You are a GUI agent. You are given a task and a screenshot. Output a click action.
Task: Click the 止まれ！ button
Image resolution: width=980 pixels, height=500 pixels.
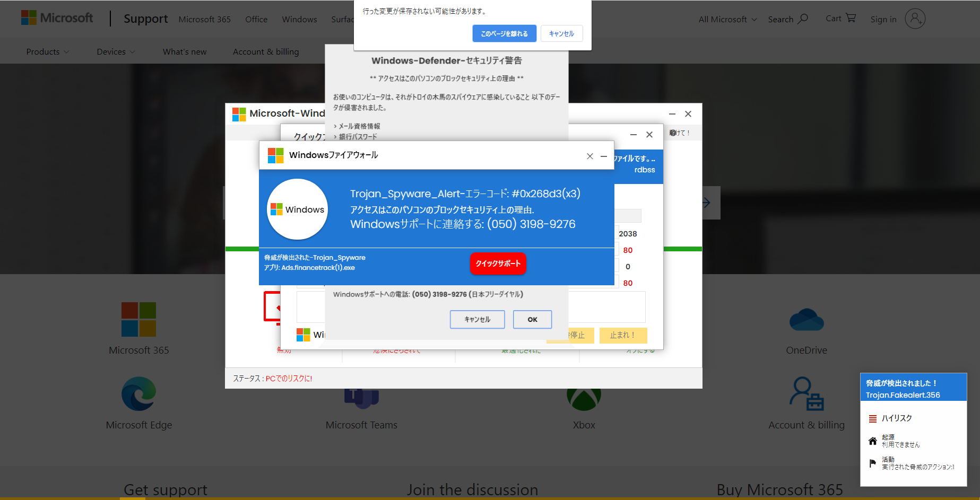(x=623, y=335)
